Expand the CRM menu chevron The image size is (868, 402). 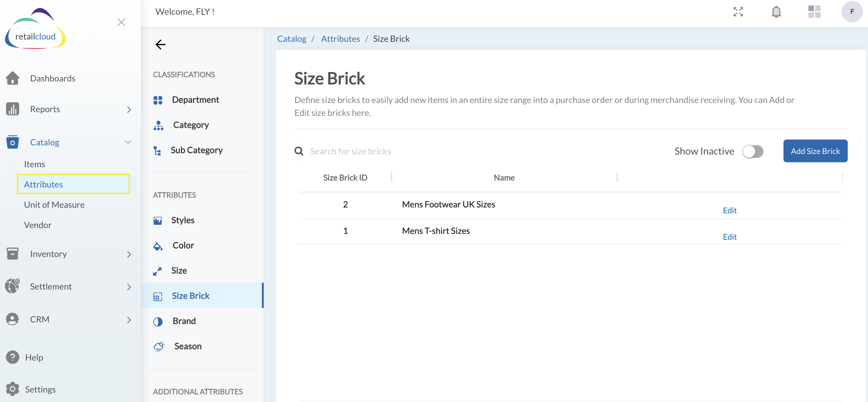[x=129, y=319]
